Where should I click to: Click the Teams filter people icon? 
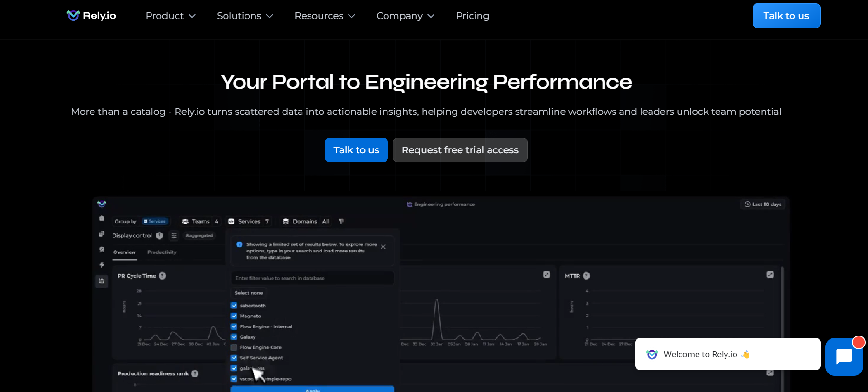185,221
